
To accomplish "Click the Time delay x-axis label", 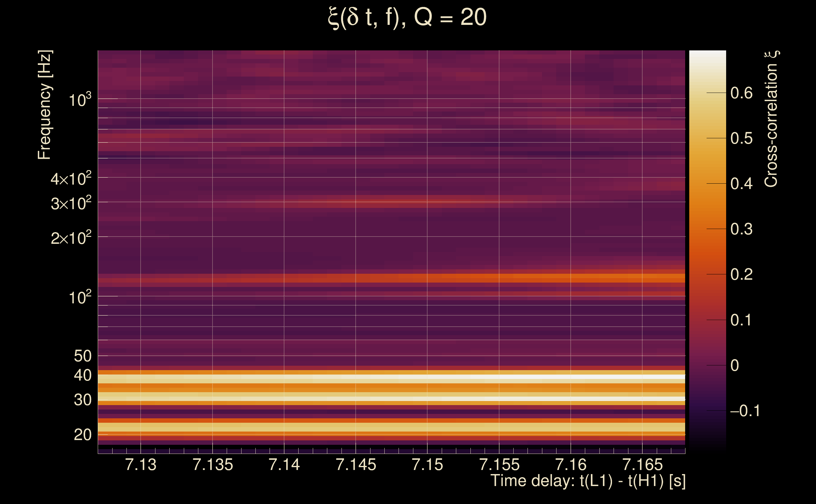I will click(x=588, y=481).
